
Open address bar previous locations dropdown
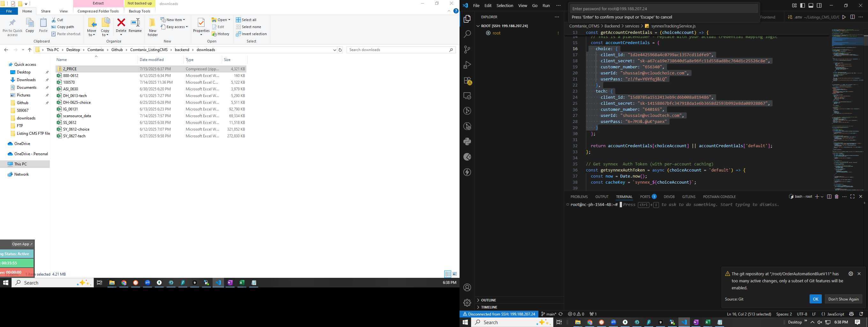[335, 50]
